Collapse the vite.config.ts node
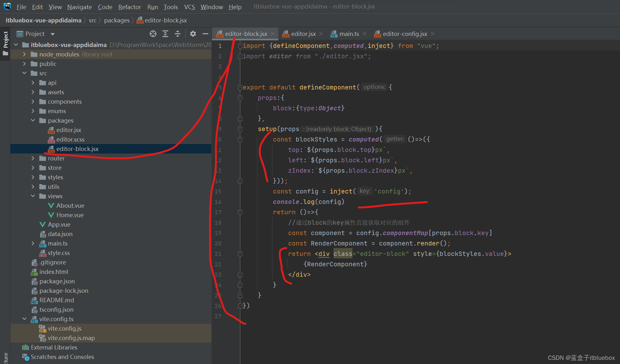620x364 pixels. point(25,319)
